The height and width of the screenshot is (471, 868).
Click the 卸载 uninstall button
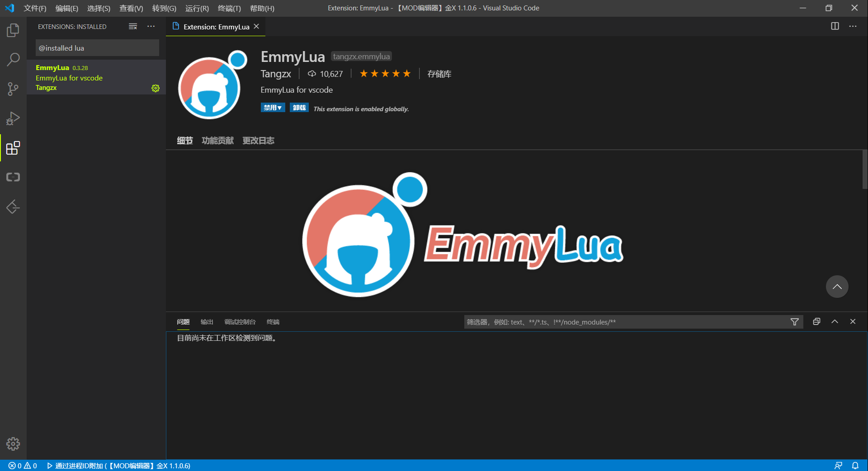[x=298, y=108]
